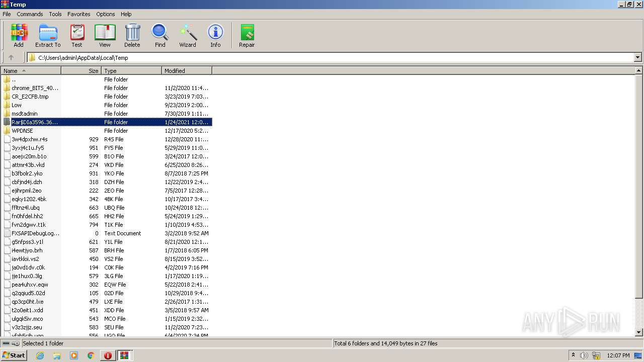
Task: Select file b3fbolr2.yko
Action: pos(107,173)
